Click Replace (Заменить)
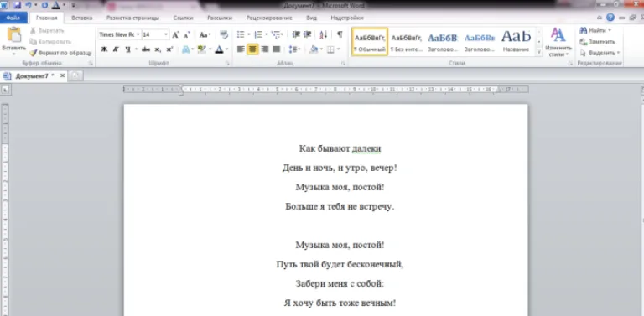Viewport: 644px width, 316px height. (597, 42)
